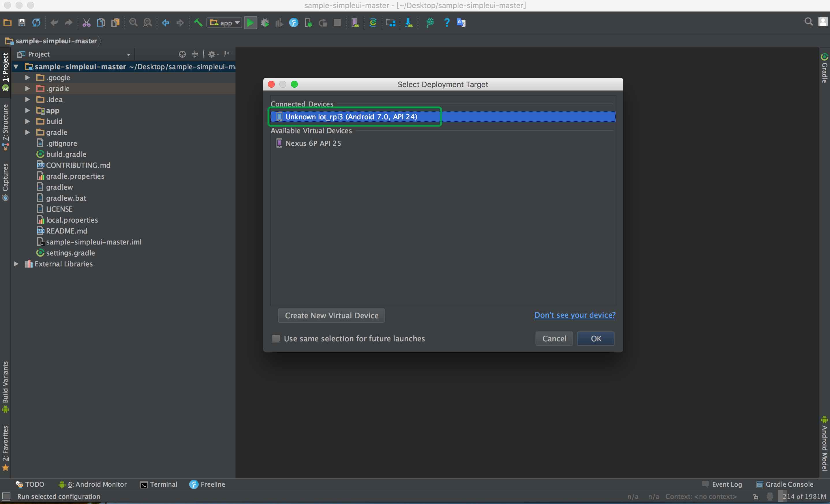Run the app with the green play button
Viewport: 830px width, 504px height.
point(250,22)
